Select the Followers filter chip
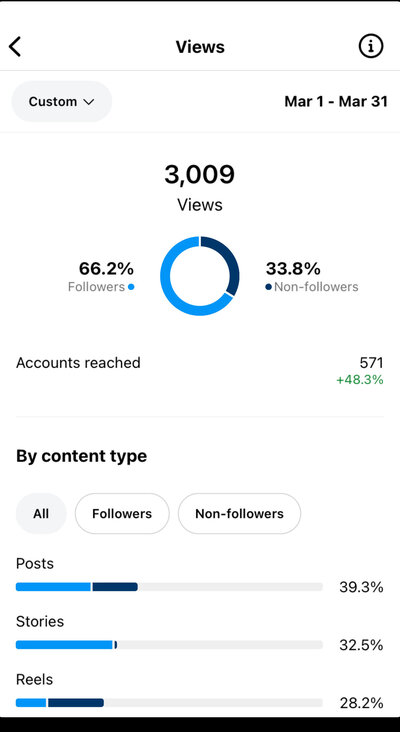Screen dimensions: 400x732 pos(122,514)
